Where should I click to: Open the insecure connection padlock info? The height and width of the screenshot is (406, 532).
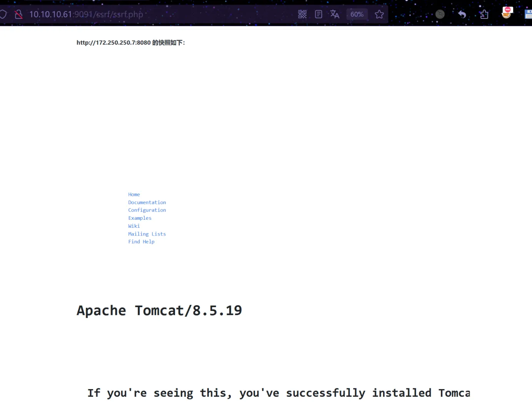point(18,15)
